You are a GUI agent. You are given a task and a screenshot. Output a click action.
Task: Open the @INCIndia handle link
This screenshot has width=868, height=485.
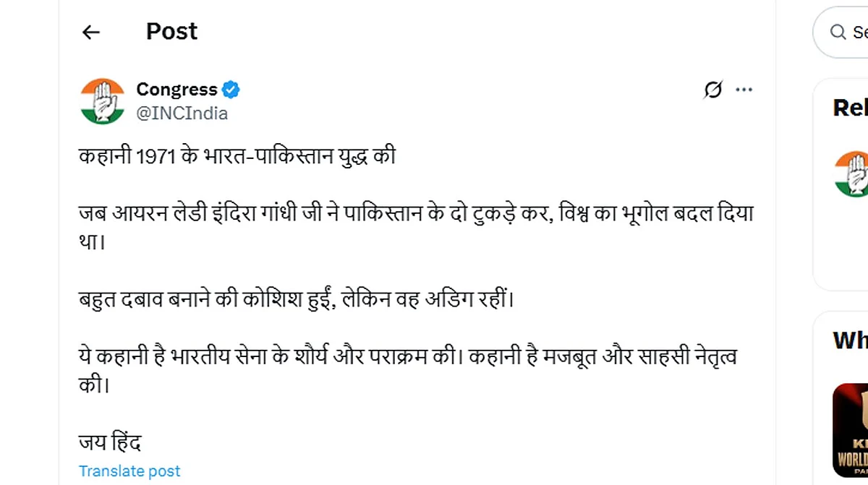(x=182, y=113)
